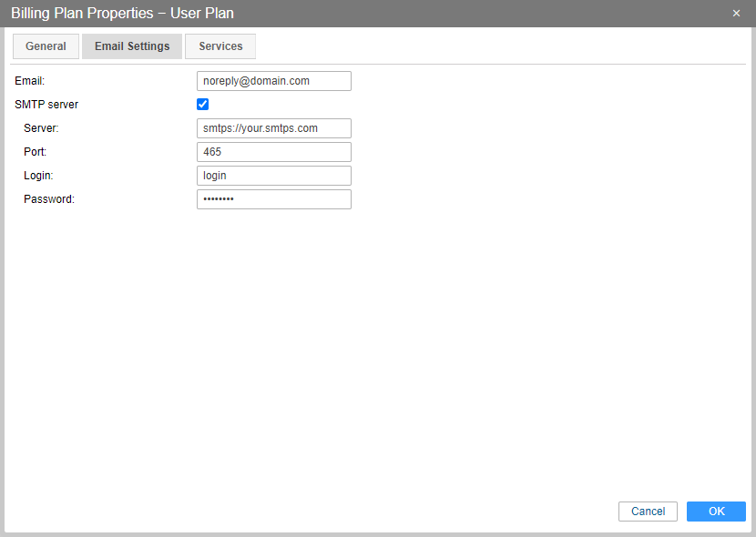Image resolution: width=756 pixels, height=537 pixels.
Task: Focus the Server input field
Action: coord(273,128)
